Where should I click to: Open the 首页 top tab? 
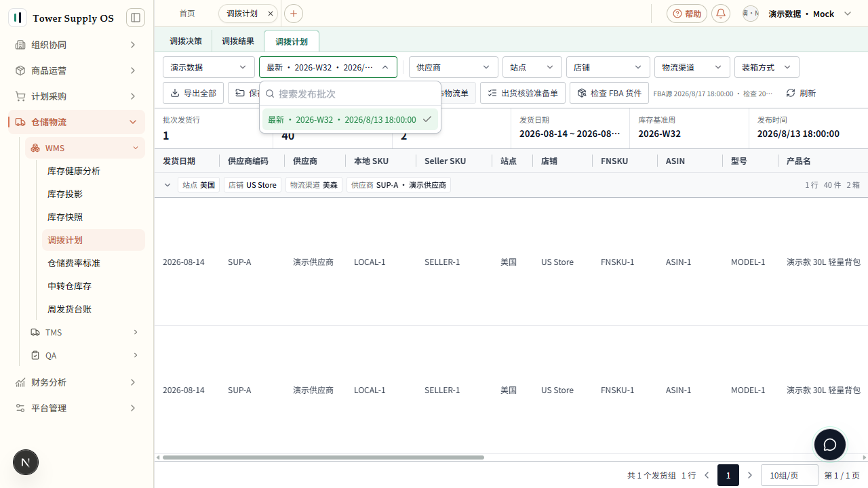(x=187, y=14)
